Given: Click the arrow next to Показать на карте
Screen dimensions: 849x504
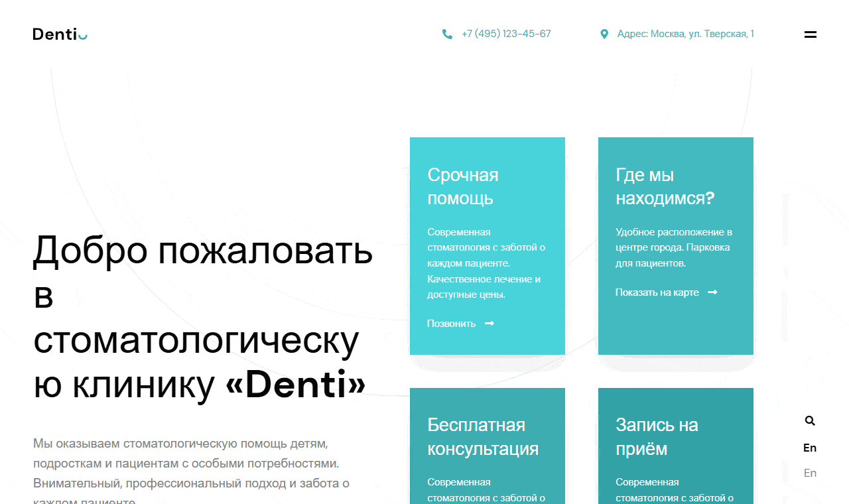Looking at the screenshot, I should 712,292.
